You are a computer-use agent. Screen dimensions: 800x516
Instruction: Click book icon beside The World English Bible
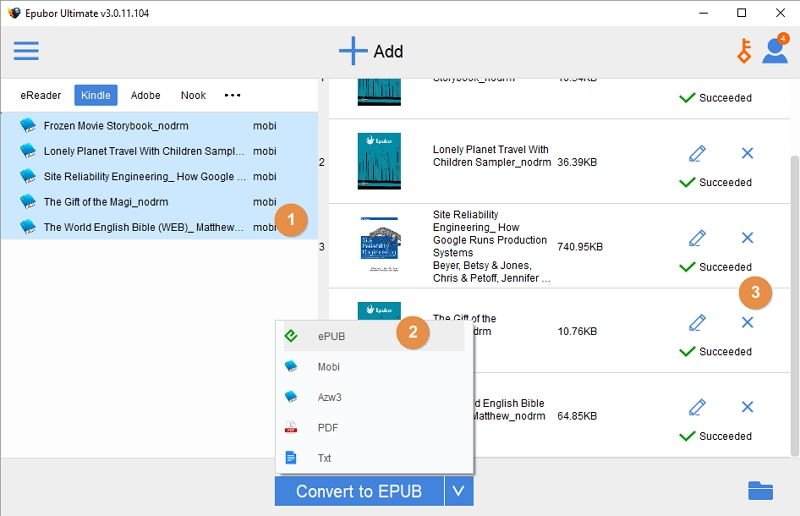28,227
